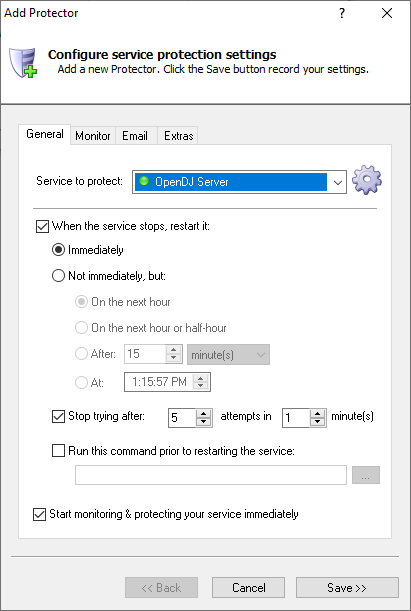Open the Extras tab
The height and width of the screenshot is (611, 411).
click(x=178, y=136)
